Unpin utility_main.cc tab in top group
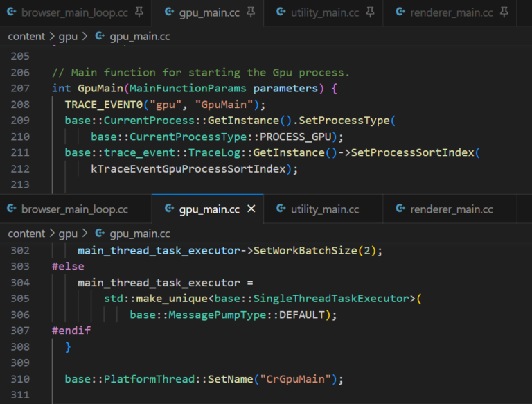Image resolution: width=532 pixels, height=404 pixels. click(x=371, y=12)
